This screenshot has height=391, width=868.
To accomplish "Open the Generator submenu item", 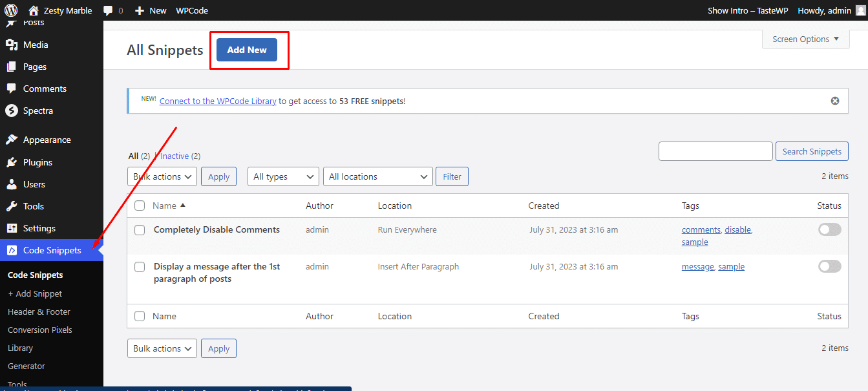I will 26,366.
